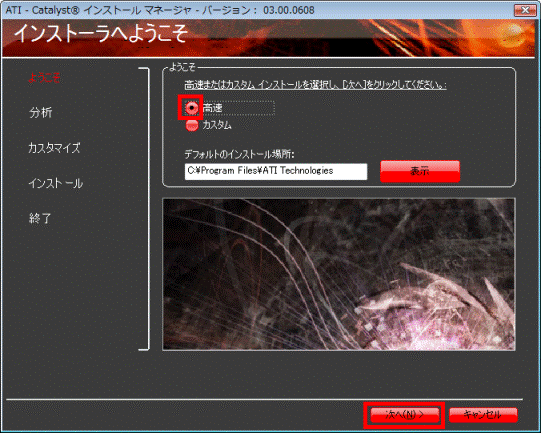The image size is (541, 433).
Task: Click the 分析 step in sidebar
Action: coord(40,112)
